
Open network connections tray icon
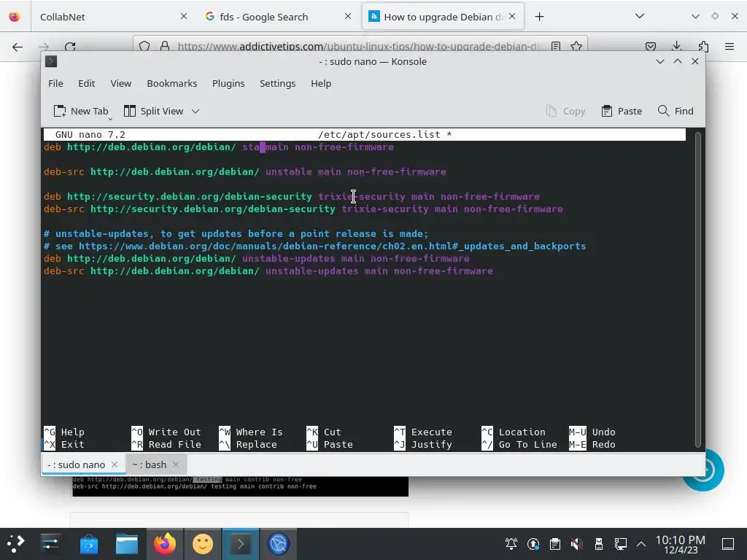click(x=621, y=543)
